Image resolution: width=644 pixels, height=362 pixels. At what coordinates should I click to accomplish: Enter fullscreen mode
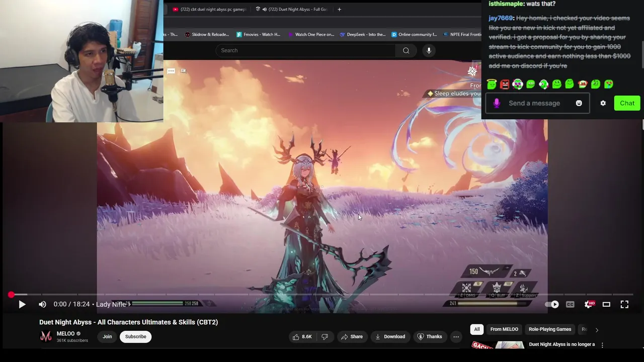coord(624,304)
